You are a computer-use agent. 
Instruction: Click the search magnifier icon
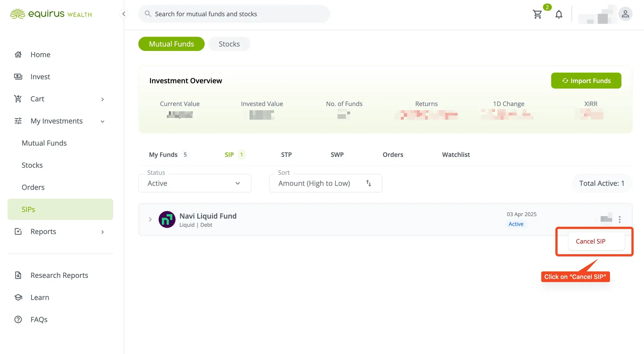(147, 14)
